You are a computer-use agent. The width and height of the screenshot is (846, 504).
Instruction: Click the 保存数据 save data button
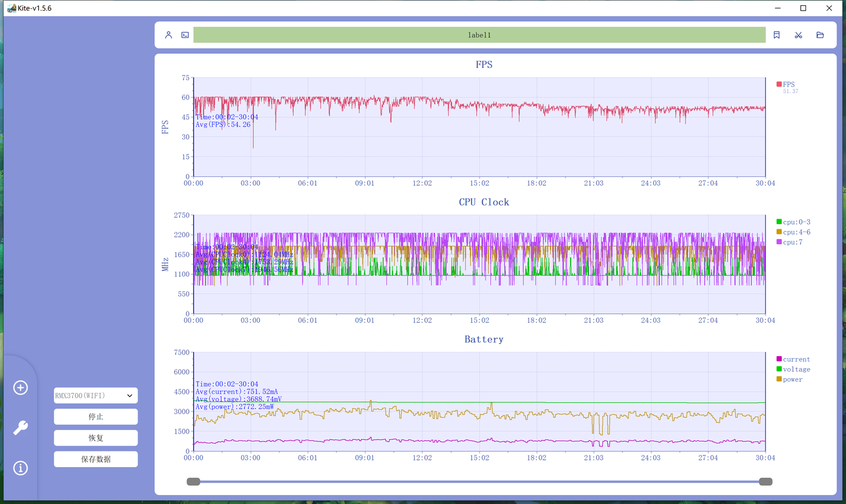(96, 459)
